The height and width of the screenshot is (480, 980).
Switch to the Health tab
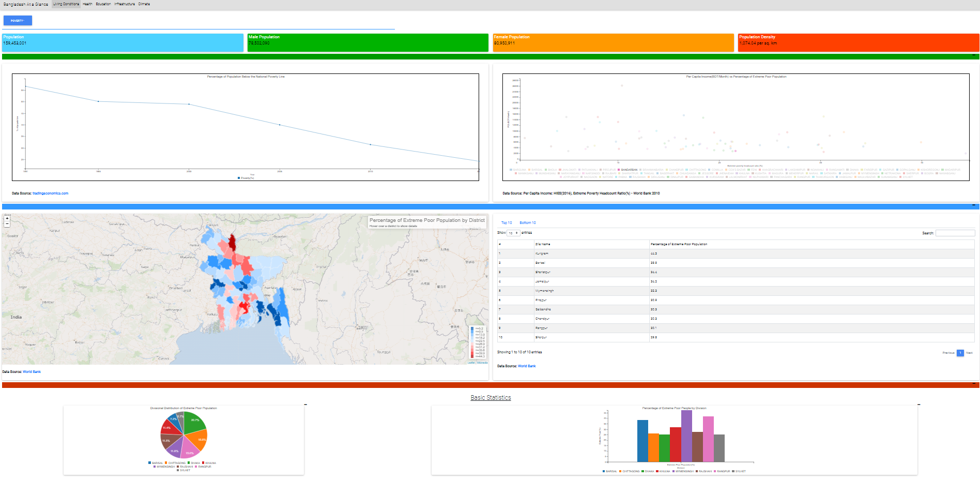(86, 3)
